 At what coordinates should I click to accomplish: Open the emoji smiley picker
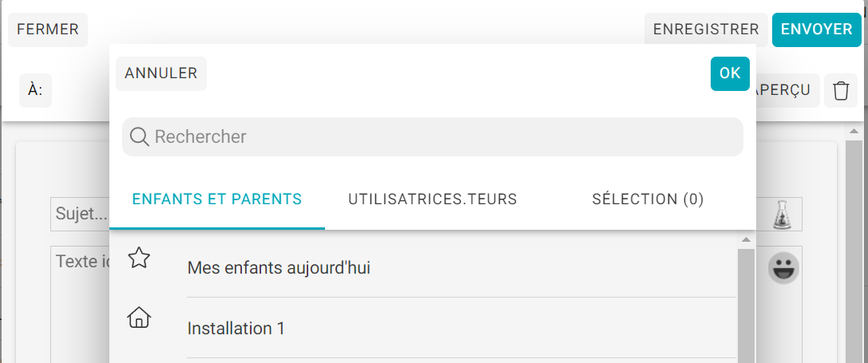(783, 269)
